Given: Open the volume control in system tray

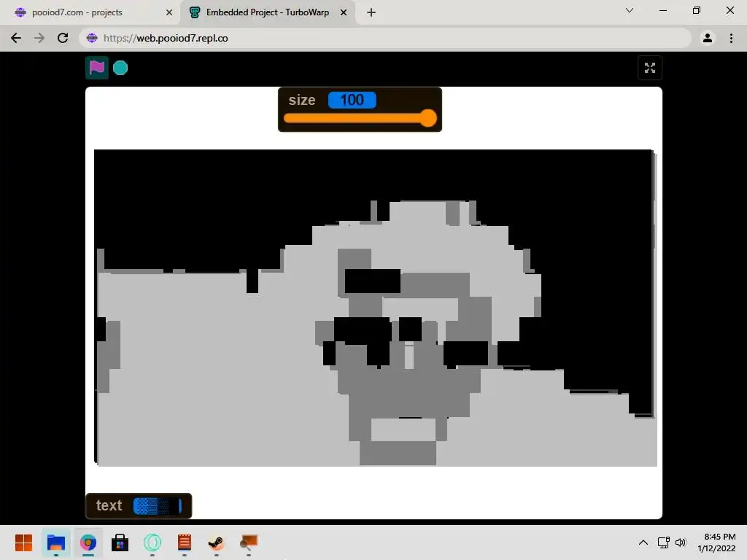Looking at the screenshot, I should click(681, 542).
